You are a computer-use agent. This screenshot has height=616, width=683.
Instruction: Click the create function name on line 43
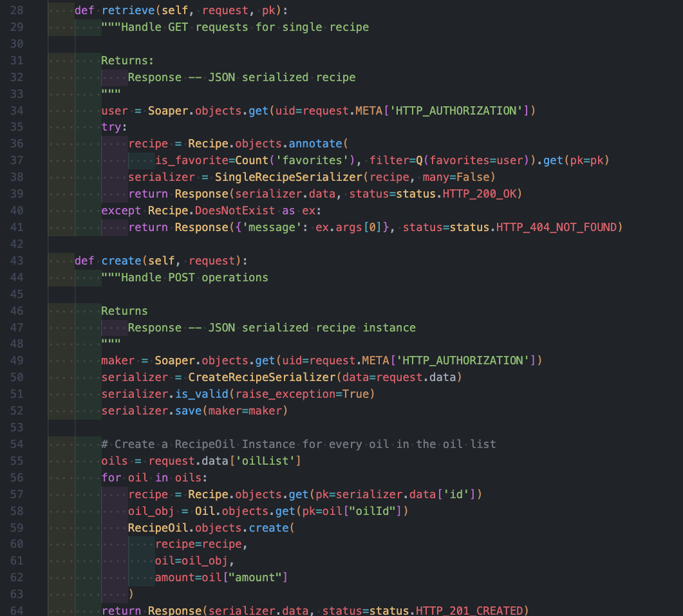point(122,261)
